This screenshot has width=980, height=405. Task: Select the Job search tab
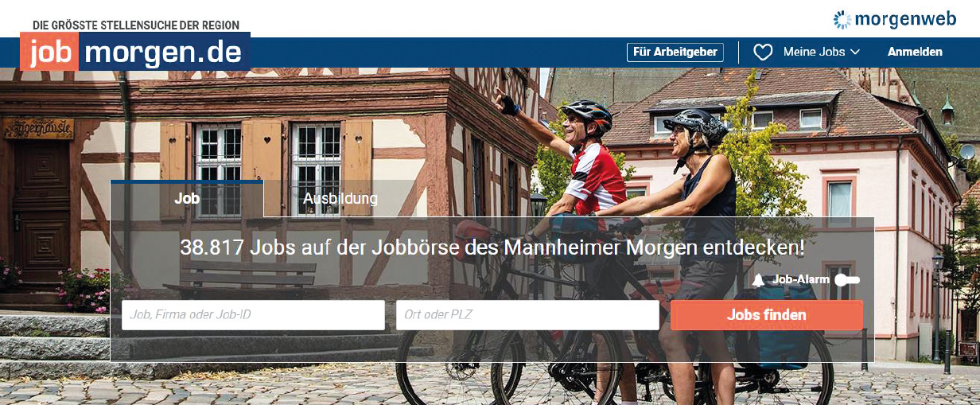(187, 199)
